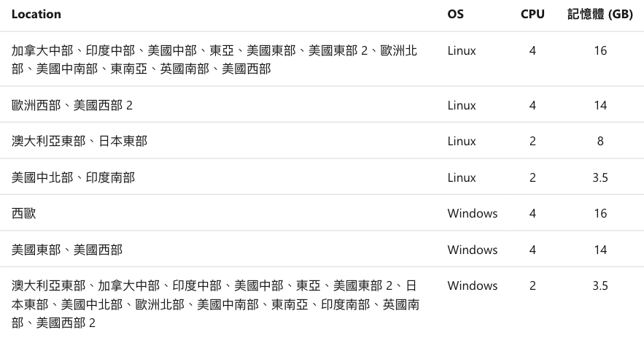Click Linux in the 16 GB row
Screen dimensions: 644x338
click(462, 51)
